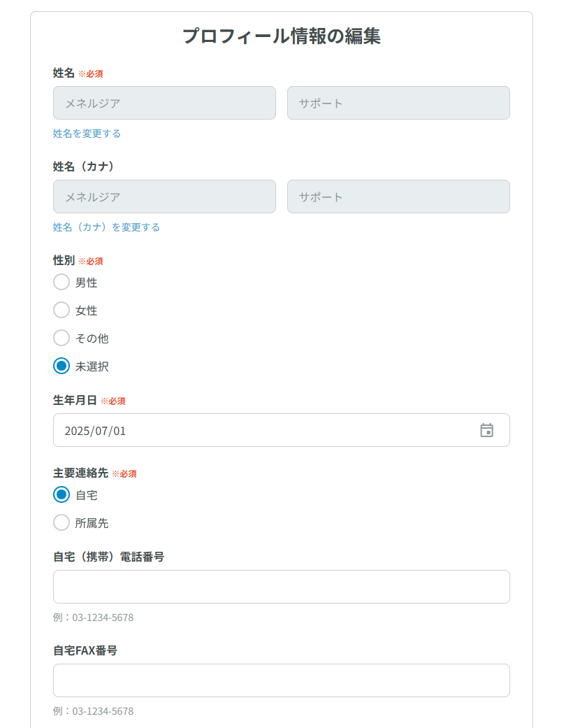Viewport: 566px width, 728px height.
Task: Click the 姓名を変更する link
Action: [x=87, y=134]
